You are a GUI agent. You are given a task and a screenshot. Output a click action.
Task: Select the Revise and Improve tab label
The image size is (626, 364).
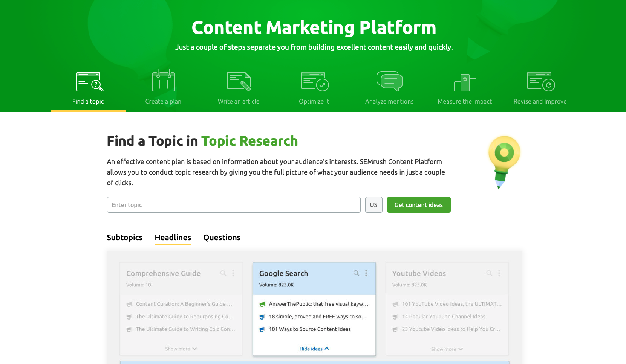click(540, 101)
